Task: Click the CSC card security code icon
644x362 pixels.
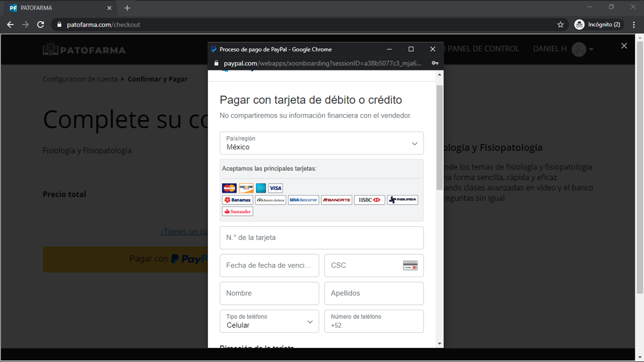Action: click(x=411, y=265)
